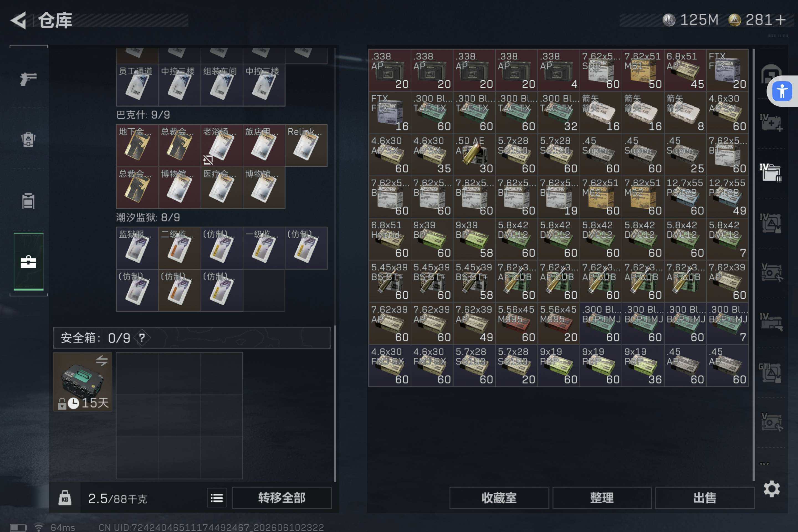The image size is (798, 532).
Task: Select the 旅店用 keycard
Action: point(264,145)
